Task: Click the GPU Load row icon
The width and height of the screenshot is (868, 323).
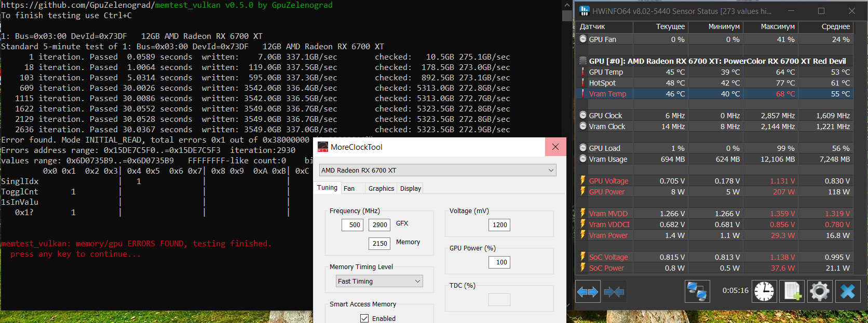Action: pos(583,148)
